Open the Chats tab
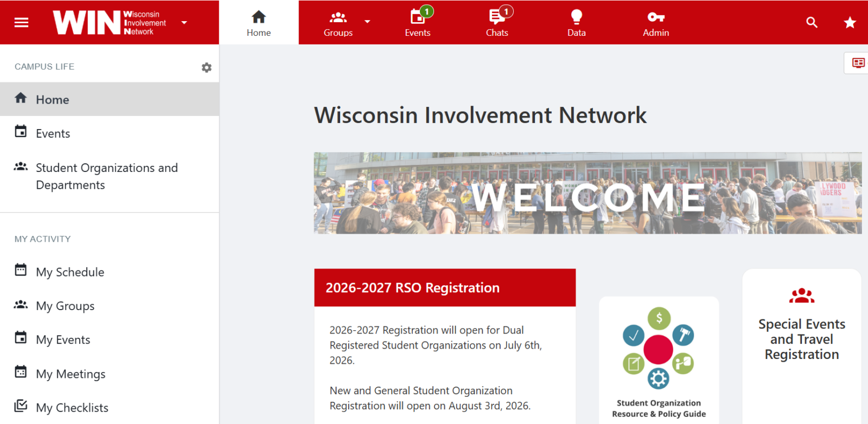Viewport: 868px width, 424px height. [497, 23]
